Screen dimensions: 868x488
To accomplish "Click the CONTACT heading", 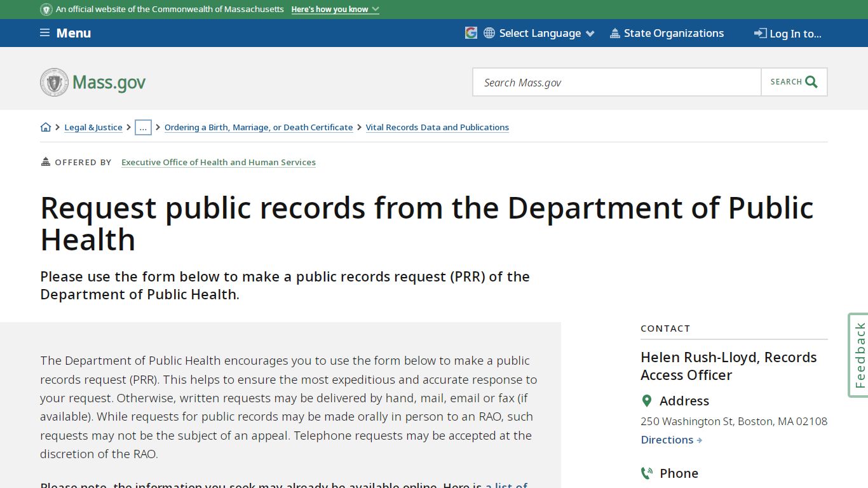I will [x=665, y=329].
